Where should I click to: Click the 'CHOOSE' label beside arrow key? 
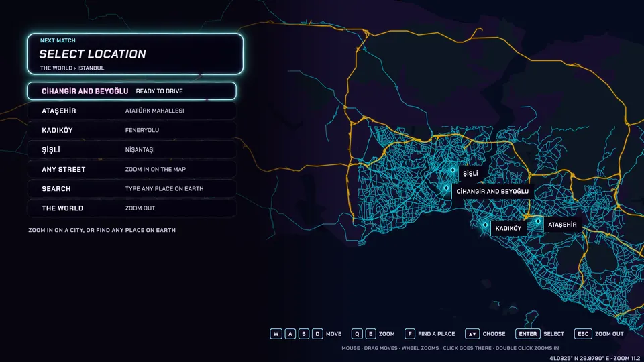(494, 334)
